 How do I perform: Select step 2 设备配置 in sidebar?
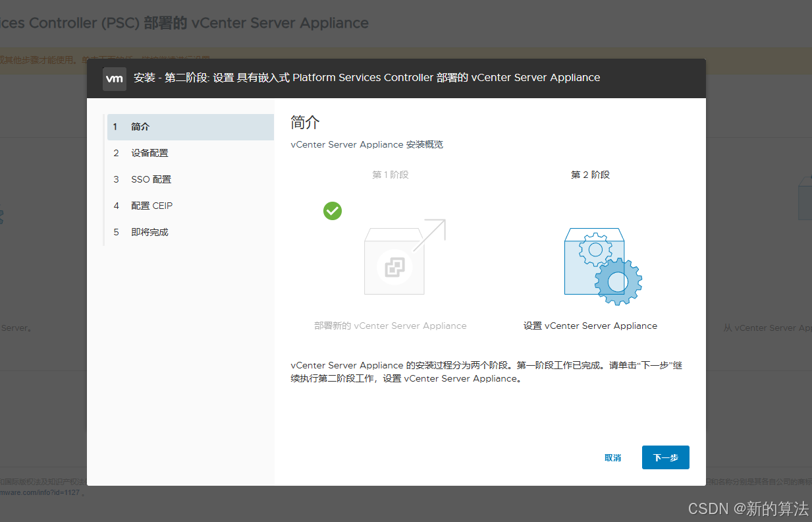coord(190,153)
